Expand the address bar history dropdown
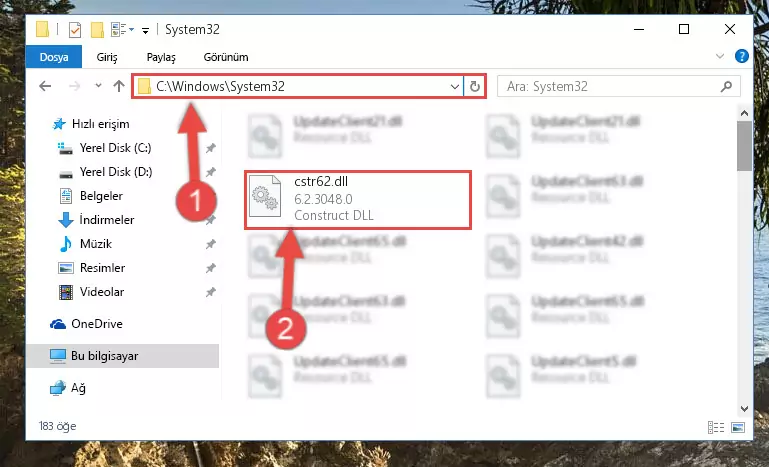 455,87
